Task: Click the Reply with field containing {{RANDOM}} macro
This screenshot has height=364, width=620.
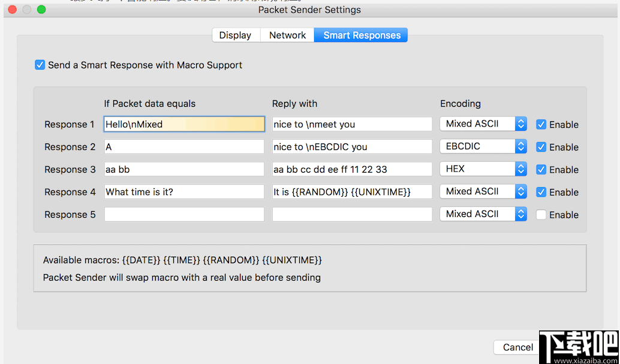Action: (x=352, y=191)
